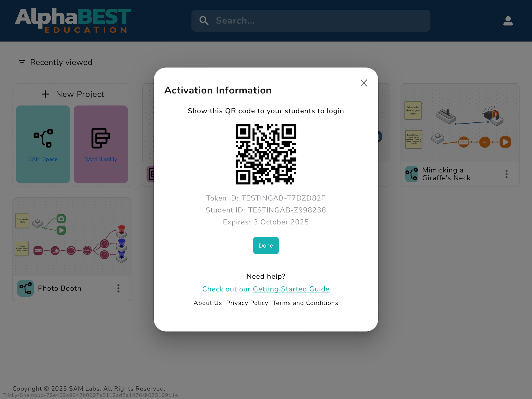
Task: Open Photo Booth three-dot menu
Action: click(118, 288)
